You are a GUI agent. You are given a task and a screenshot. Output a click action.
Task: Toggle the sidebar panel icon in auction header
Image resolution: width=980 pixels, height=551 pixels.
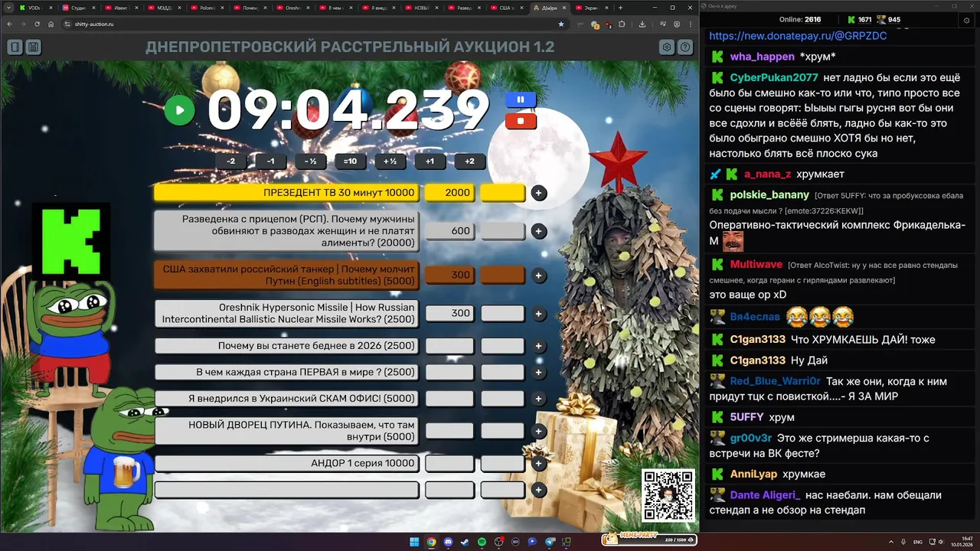tap(15, 47)
